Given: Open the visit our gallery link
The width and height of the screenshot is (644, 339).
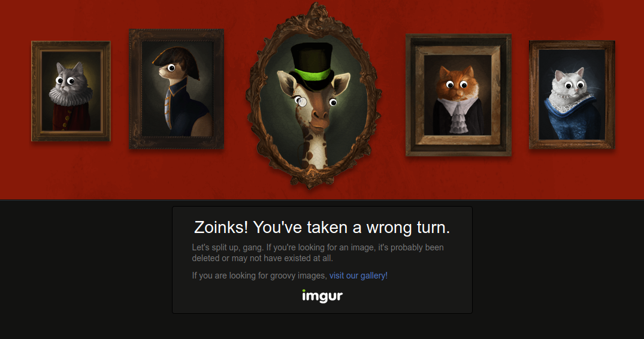Looking at the screenshot, I should [x=358, y=276].
